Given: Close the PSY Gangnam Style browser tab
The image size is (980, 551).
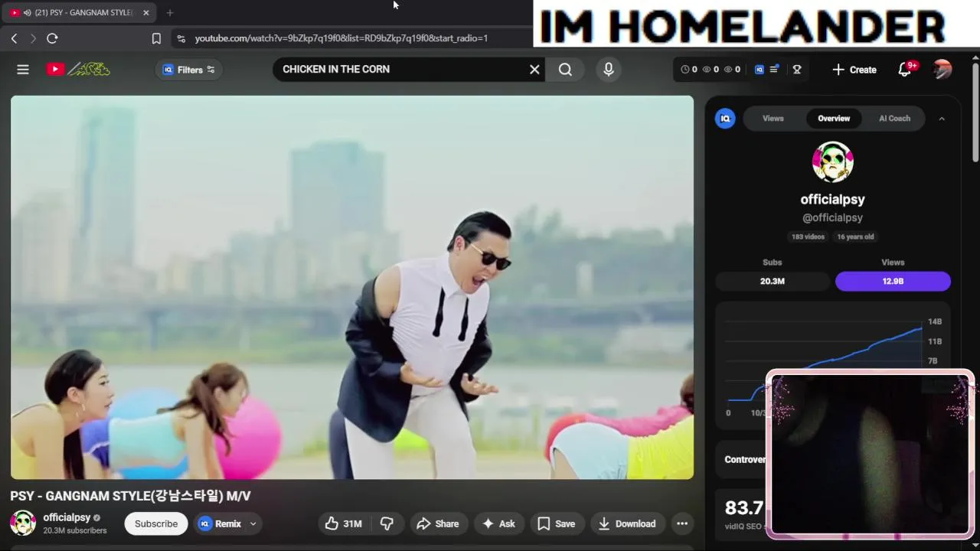Looking at the screenshot, I should pyautogui.click(x=145, y=13).
